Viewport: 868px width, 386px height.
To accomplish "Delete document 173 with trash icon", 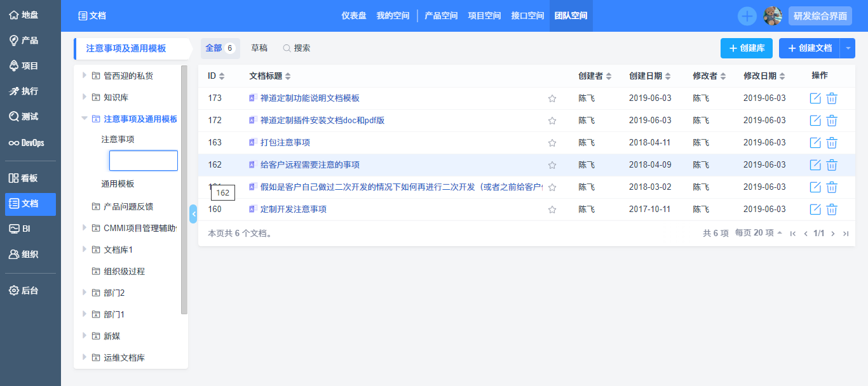I will tap(832, 98).
